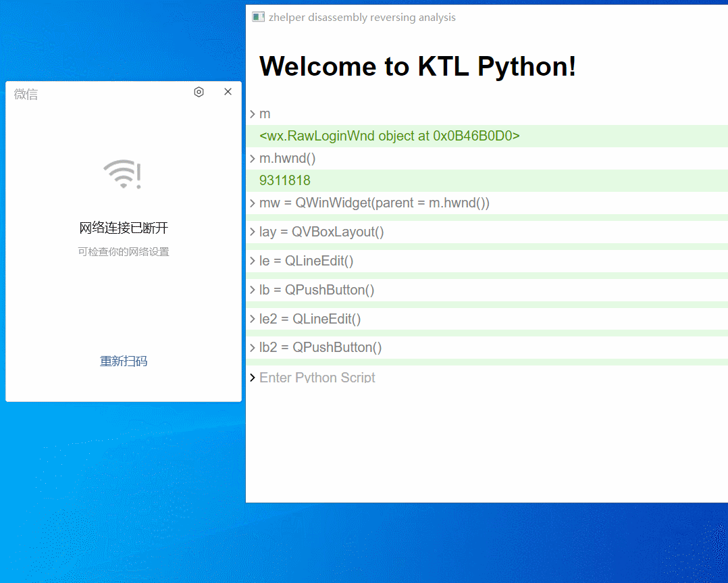The width and height of the screenshot is (728, 583).
Task: Click the 'lb2 = QPushButton()' command text
Action: tap(320, 347)
